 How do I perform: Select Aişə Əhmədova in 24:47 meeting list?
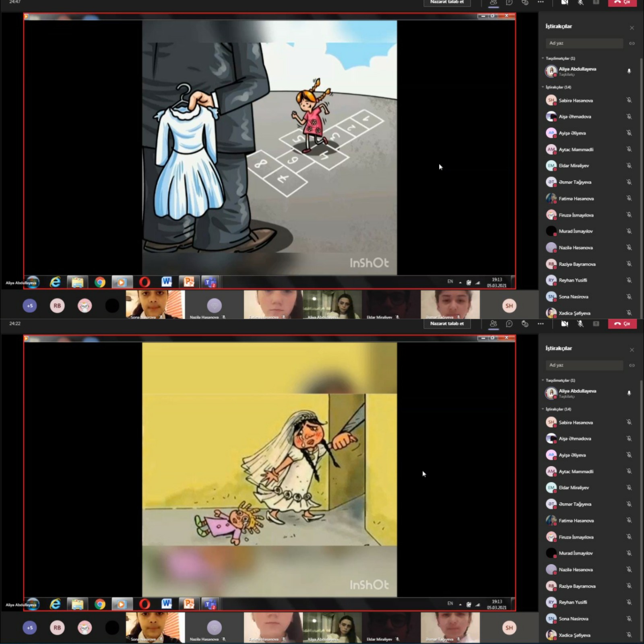click(x=589, y=117)
